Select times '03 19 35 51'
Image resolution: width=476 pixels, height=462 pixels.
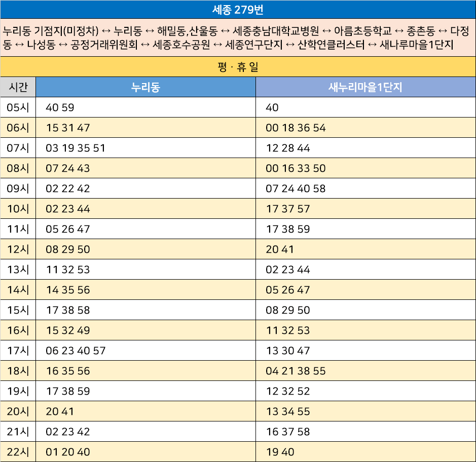pos(76,148)
